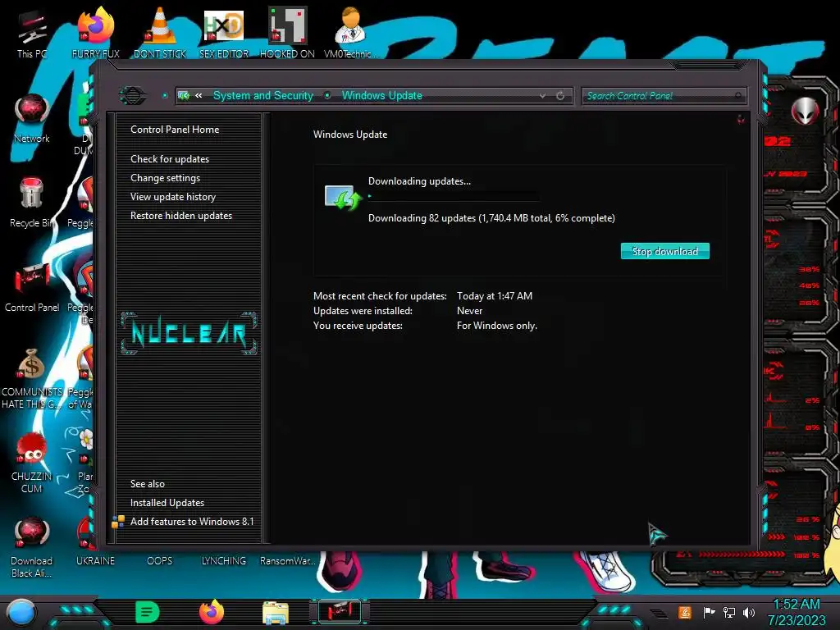Click the volume speaker tray icon

pyautogui.click(x=749, y=612)
